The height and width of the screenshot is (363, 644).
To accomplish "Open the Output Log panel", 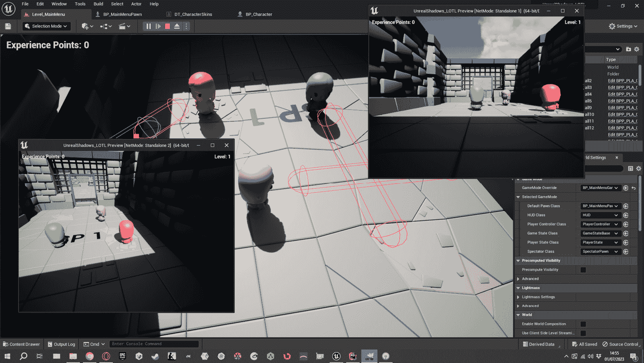I will tap(61, 344).
